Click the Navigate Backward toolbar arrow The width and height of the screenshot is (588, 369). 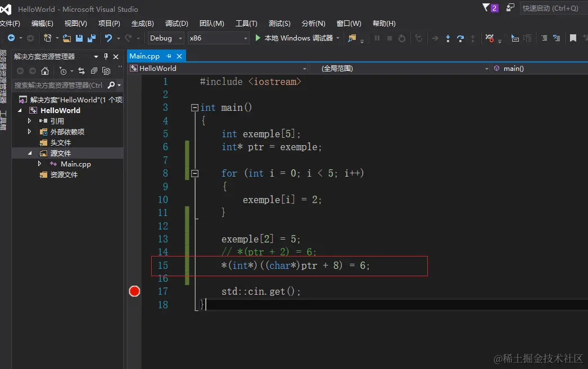click(11, 38)
